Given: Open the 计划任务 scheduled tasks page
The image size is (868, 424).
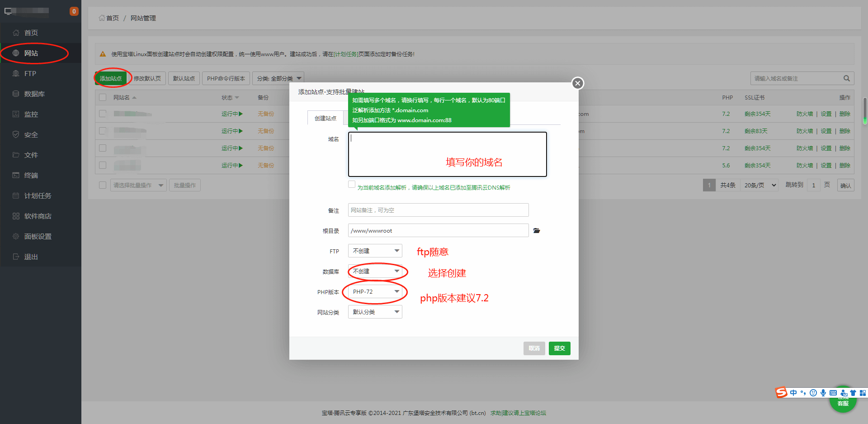Looking at the screenshot, I should 36,195.
